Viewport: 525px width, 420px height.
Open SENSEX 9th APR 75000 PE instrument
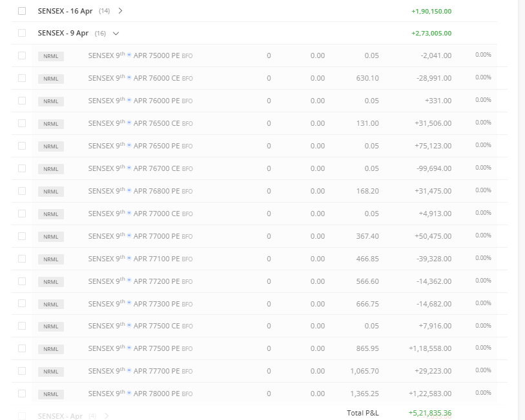coord(140,55)
